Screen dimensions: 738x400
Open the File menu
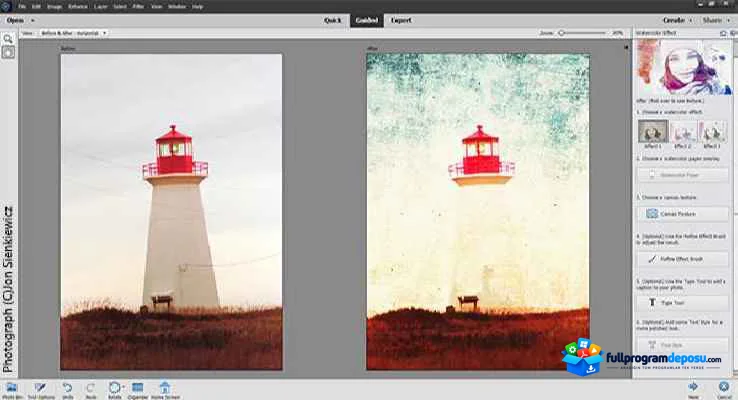coord(22,7)
